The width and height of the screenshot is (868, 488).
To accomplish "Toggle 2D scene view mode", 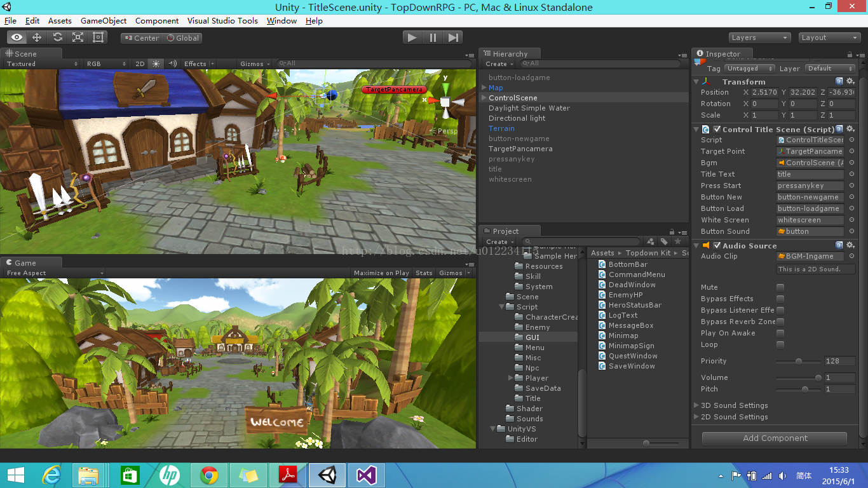I will pyautogui.click(x=140, y=64).
